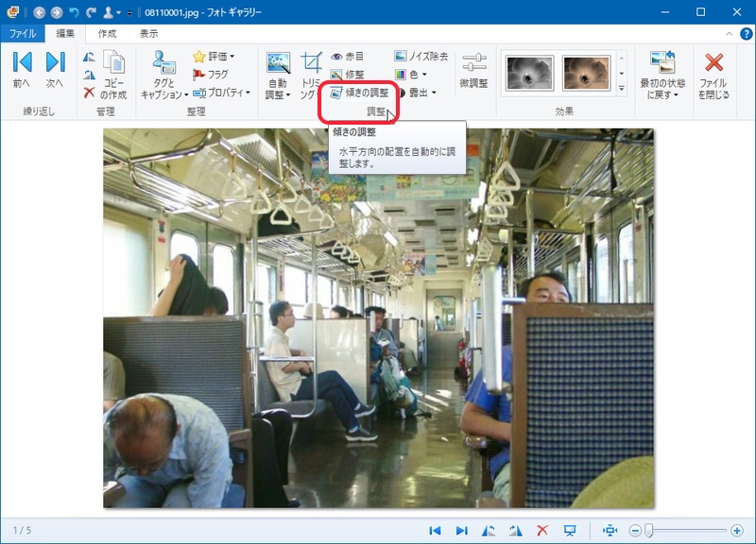Image resolution: width=756 pixels, height=544 pixels.
Task: Go to previous photo with 前へ
Action: coord(22,71)
